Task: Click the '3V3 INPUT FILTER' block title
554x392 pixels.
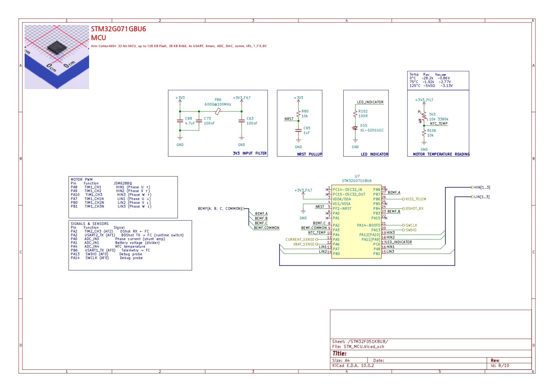Action: tap(250, 153)
